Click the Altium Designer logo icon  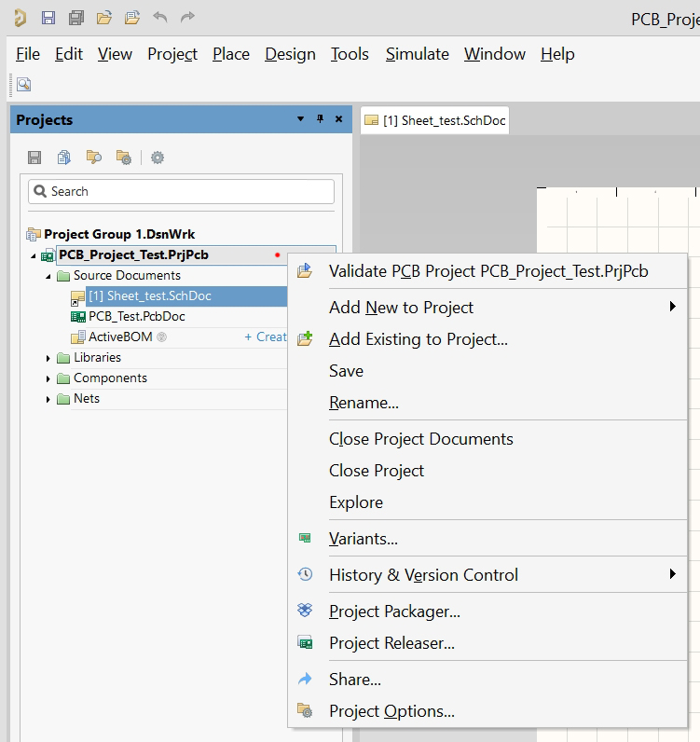pyautogui.click(x=21, y=19)
